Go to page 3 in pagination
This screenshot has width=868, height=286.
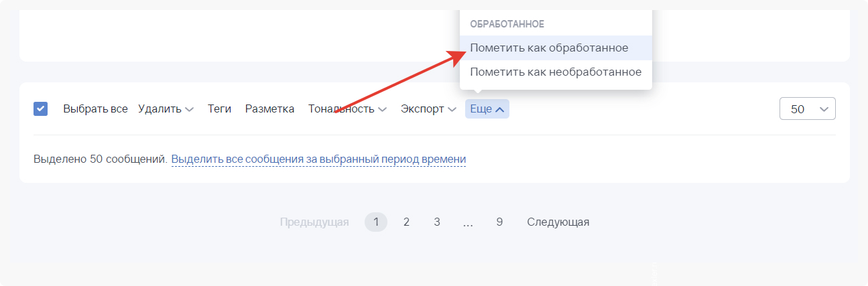click(437, 222)
